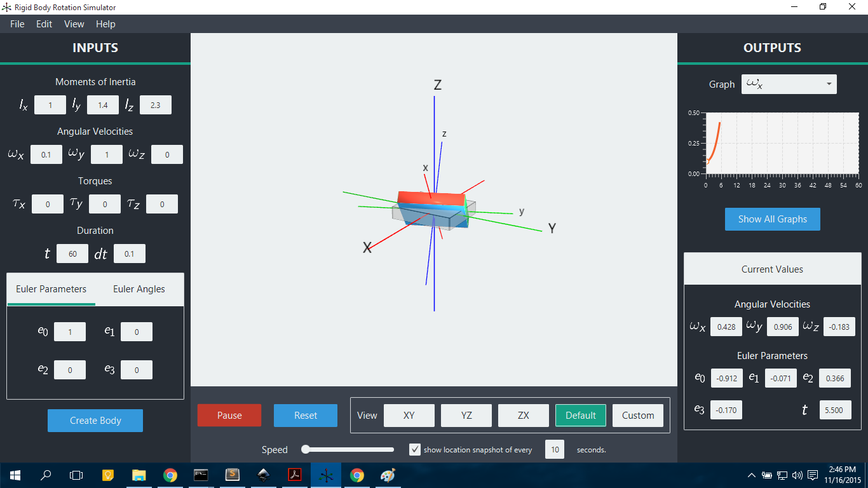868x488 pixels.
Task: Open Command Prompt in the taskbar
Action: pos(201,475)
